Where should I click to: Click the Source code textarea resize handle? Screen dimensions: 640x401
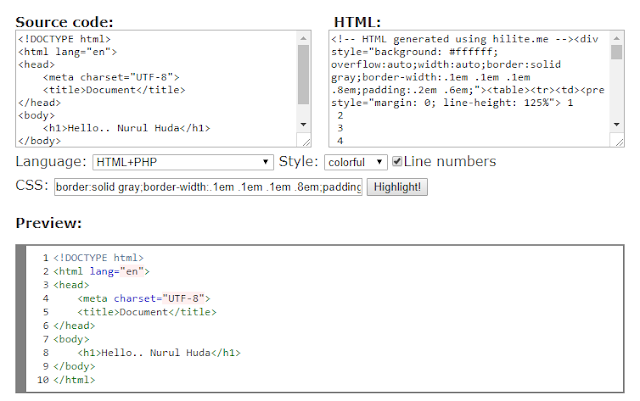click(306, 141)
